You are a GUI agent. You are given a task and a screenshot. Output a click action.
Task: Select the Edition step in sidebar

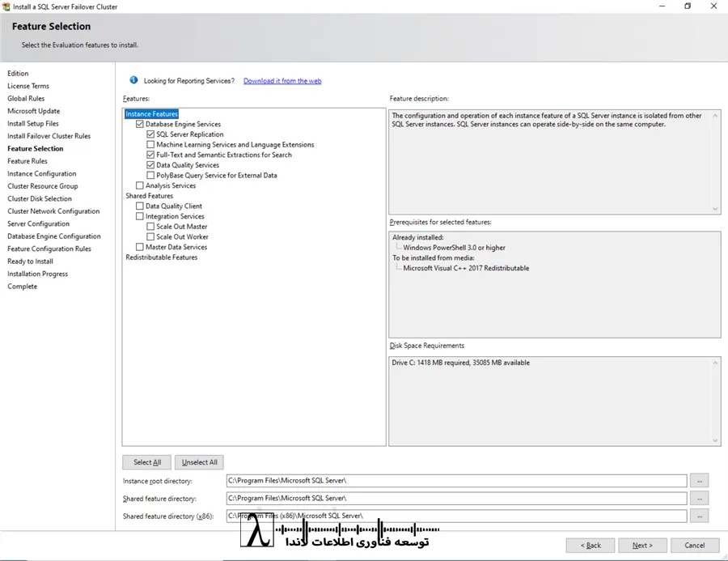tap(18, 74)
